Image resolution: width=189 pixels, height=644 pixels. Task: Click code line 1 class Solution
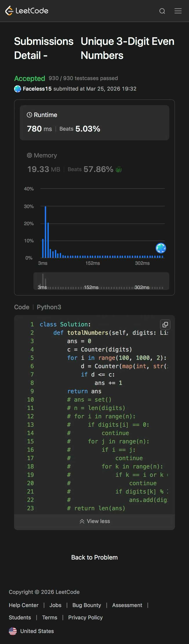[65, 324]
